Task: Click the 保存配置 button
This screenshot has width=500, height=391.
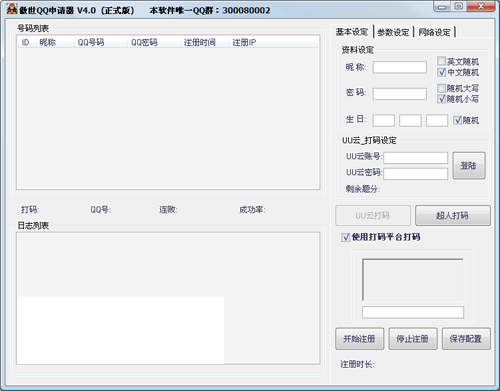Action: pyautogui.click(x=466, y=339)
